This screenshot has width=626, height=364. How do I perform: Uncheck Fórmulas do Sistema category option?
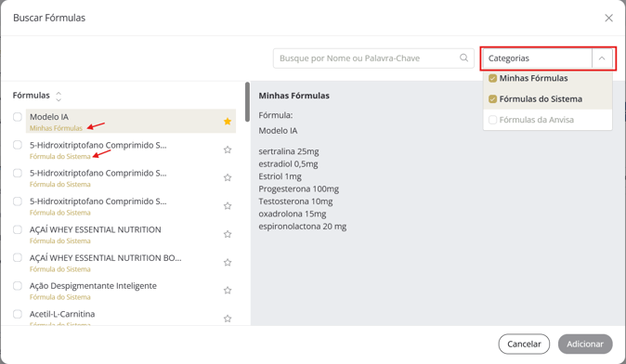(x=492, y=99)
